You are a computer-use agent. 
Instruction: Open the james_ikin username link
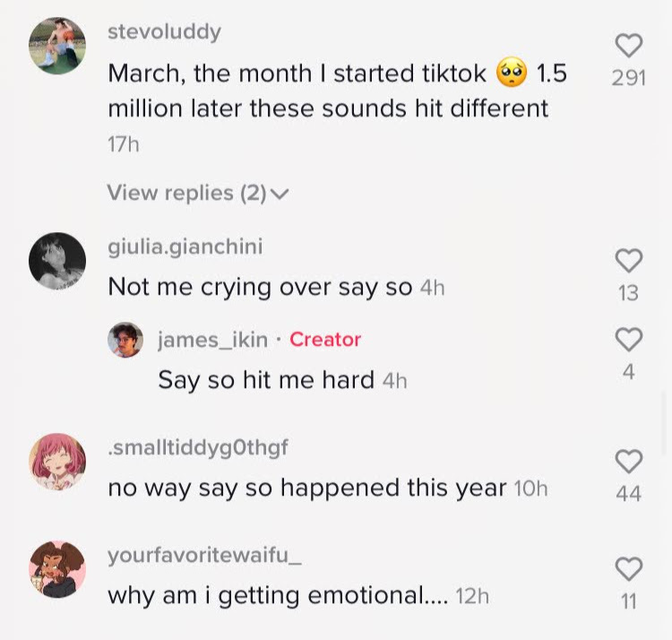[x=212, y=340]
